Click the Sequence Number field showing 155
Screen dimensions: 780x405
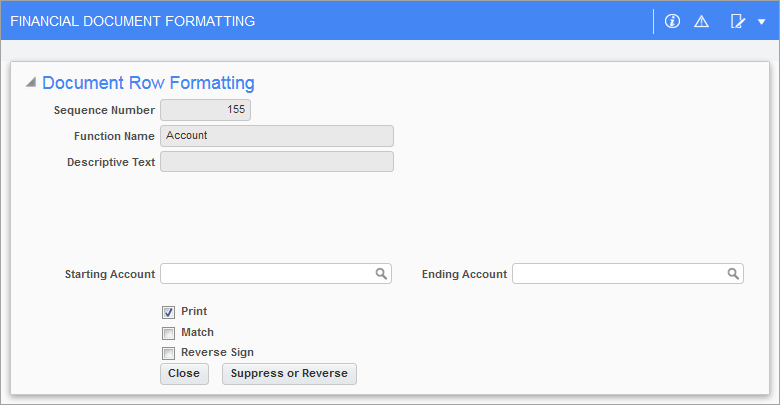(205, 110)
